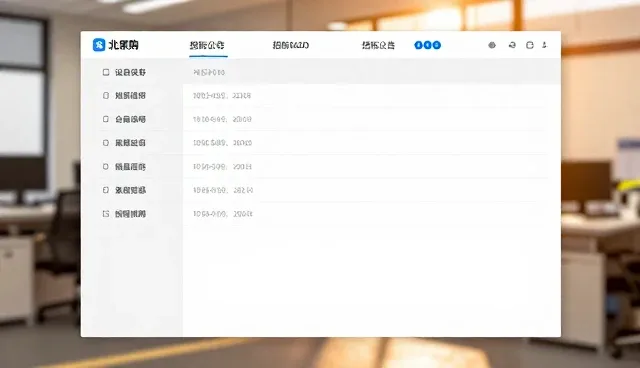Select the fifth sidebar item label
Image resolution: width=640 pixels, height=368 pixels.
pyautogui.click(x=130, y=166)
